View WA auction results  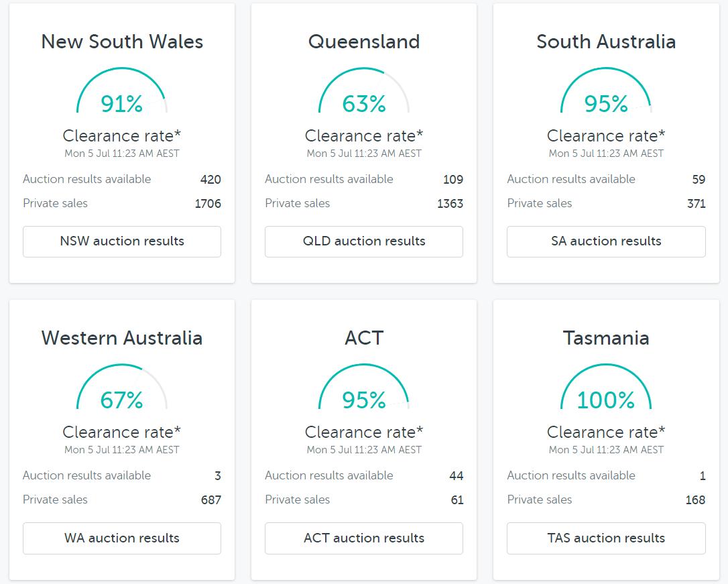pos(122,538)
